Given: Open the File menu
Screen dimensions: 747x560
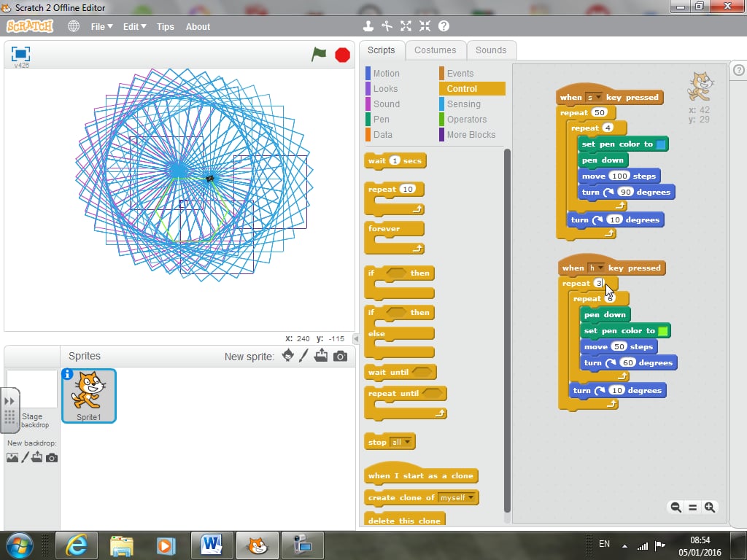Looking at the screenshot, I should pyautogui.click(x=101, y=27).
